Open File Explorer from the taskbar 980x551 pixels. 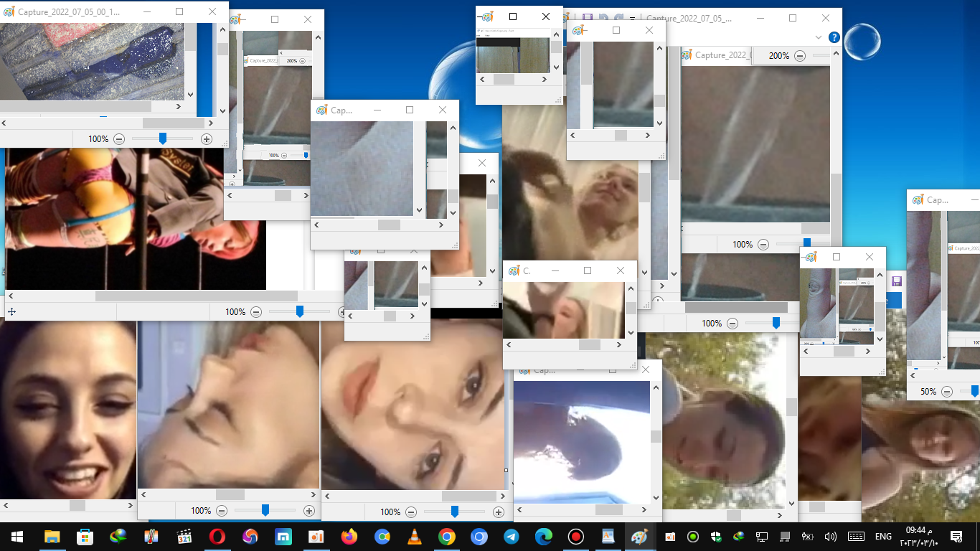[52, 537]
